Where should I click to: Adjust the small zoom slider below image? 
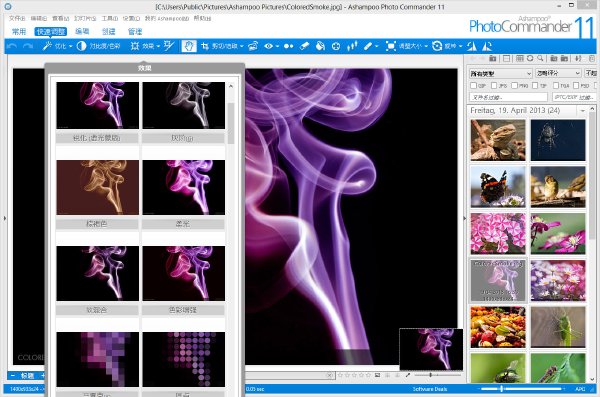coord(430,375)
